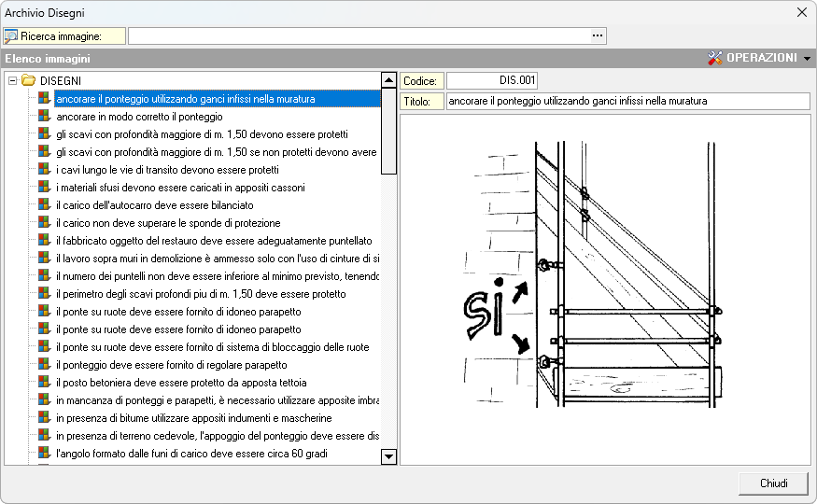Click icon beside 'ancorare in modo corretto il ponteggio'
Viewport: 817px width, 504px height.
44,117
